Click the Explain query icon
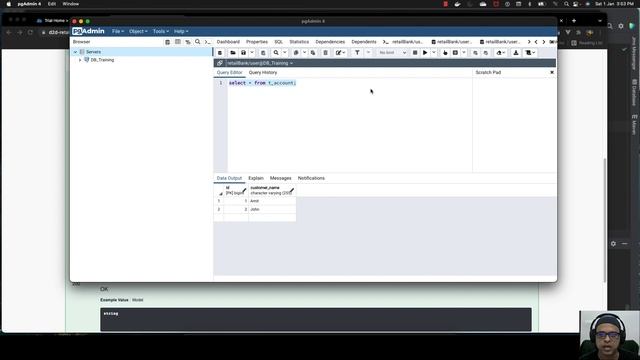 pyautogui.click(x=445, y=53)
